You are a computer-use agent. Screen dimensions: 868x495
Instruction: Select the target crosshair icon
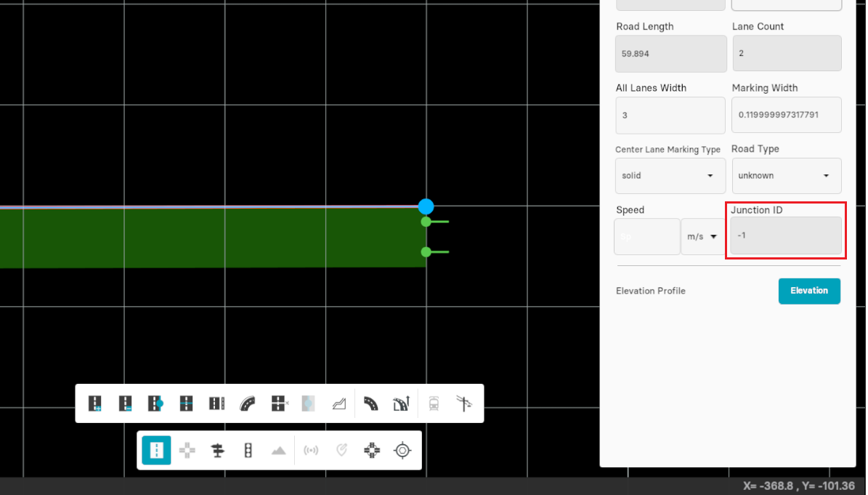point(402,451)
